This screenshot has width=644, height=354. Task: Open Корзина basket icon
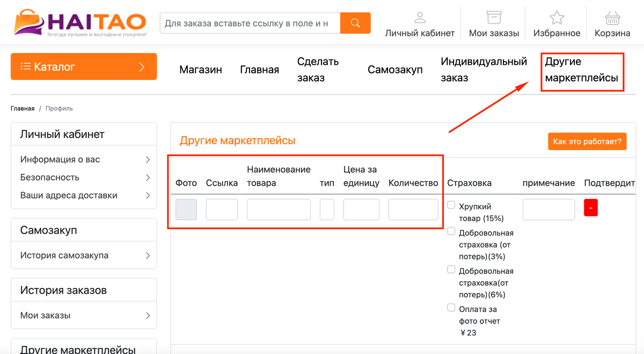point(612,18)
